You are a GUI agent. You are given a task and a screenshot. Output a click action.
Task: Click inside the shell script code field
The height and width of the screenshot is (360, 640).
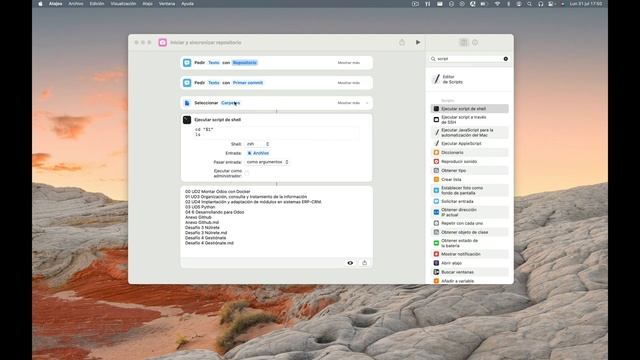(277, 132)
